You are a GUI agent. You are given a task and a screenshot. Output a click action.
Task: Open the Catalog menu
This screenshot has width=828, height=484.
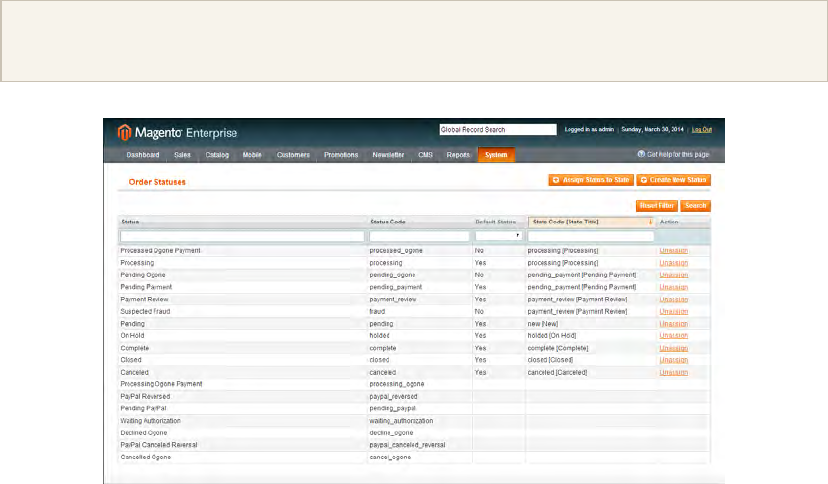pyautogui.click(x=217, y=155)
